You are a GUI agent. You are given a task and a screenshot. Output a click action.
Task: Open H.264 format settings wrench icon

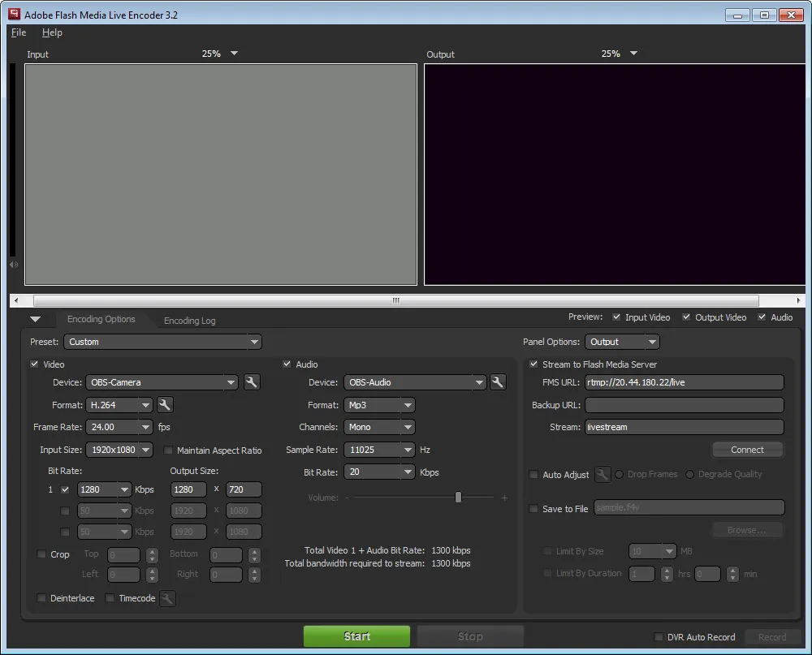point(165,405)
